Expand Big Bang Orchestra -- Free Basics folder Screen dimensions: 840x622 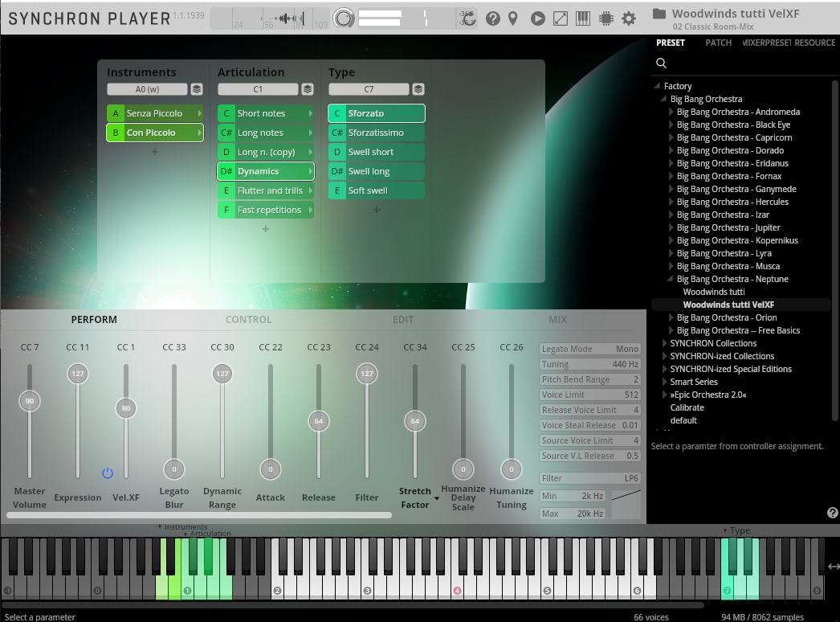coord(671,330)
